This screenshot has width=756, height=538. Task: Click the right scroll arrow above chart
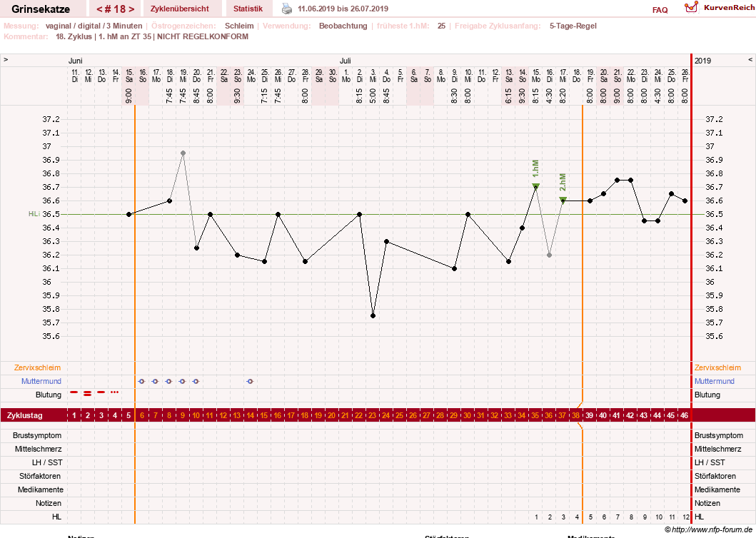coord(750,60)
